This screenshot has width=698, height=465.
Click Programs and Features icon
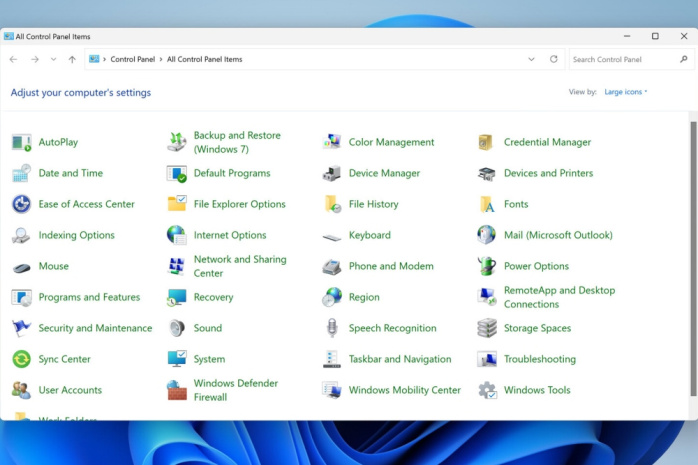(21, 297)
